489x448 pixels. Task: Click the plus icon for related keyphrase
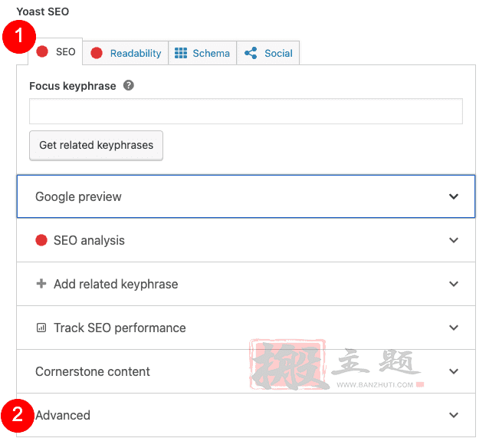point(41,284)
